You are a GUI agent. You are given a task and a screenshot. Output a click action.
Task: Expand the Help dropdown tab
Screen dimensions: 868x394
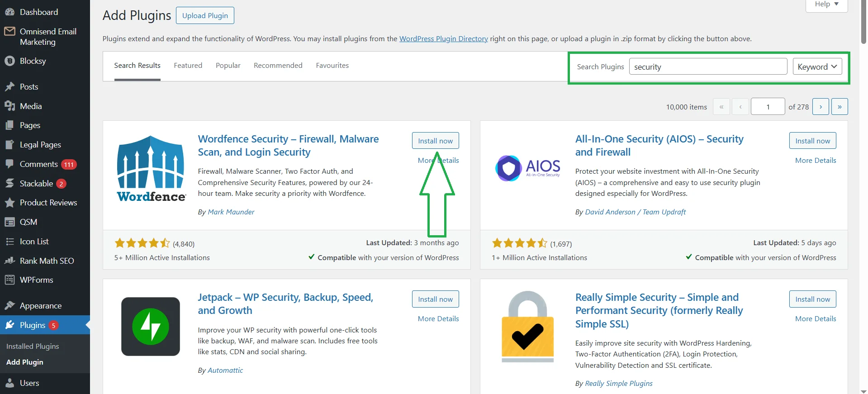click(x=826, y=5)
